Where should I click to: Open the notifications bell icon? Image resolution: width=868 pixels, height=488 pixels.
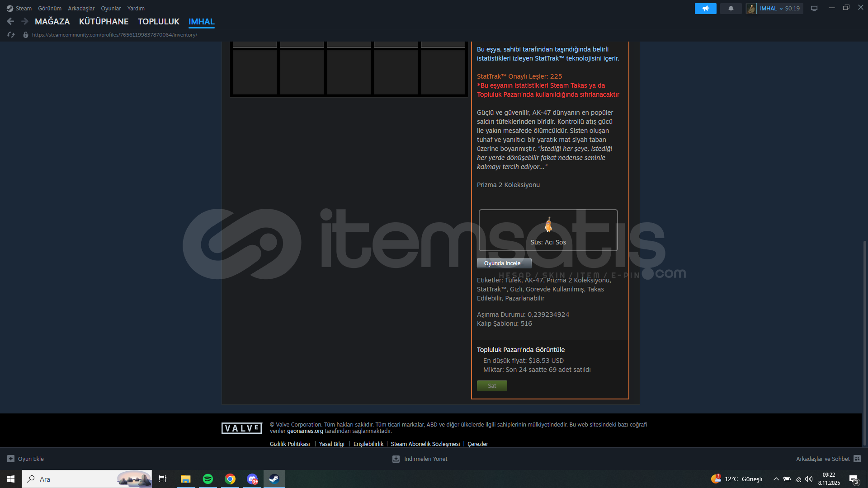pyautogui.click(x=731, y=9)
